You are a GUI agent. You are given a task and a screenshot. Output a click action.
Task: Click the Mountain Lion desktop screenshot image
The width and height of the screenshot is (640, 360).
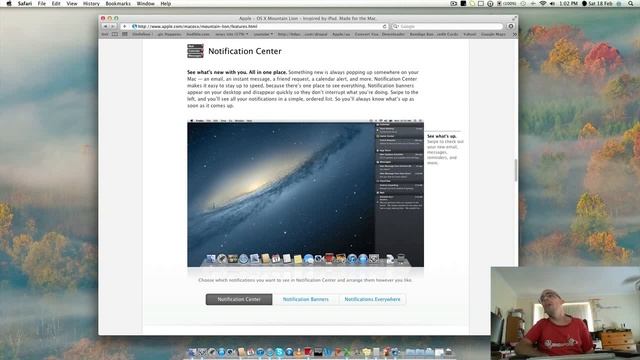click(305, 193)
